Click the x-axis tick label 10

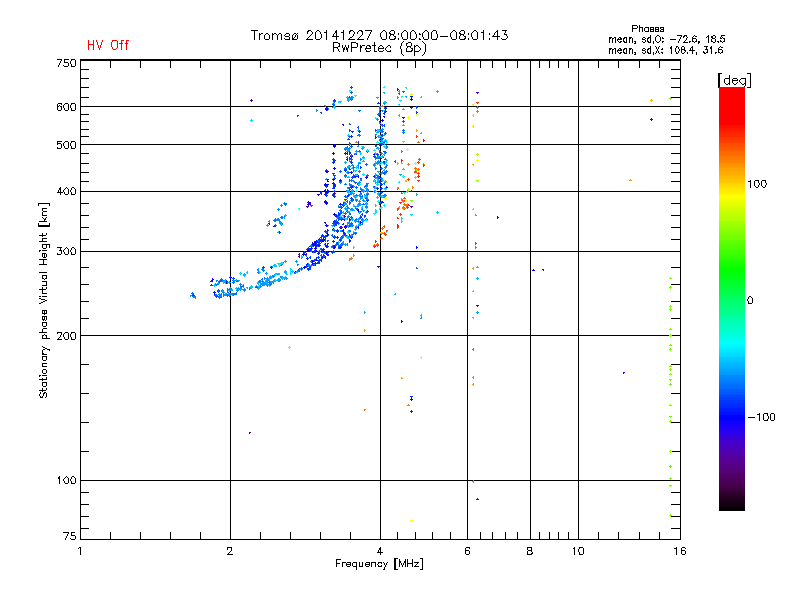pyautogui.click(x=578, y=551)
